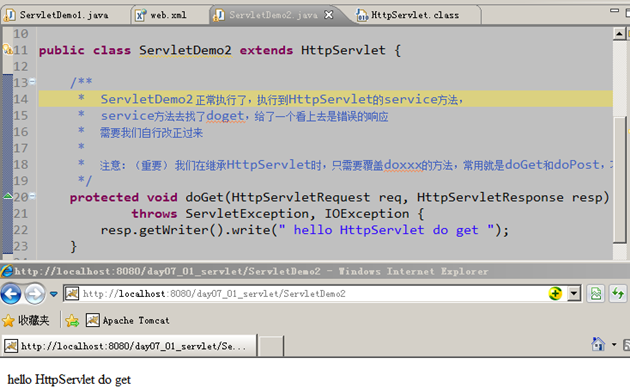
Task: Collapse the doGet method at line 20
Action: [x=32, y=196]
